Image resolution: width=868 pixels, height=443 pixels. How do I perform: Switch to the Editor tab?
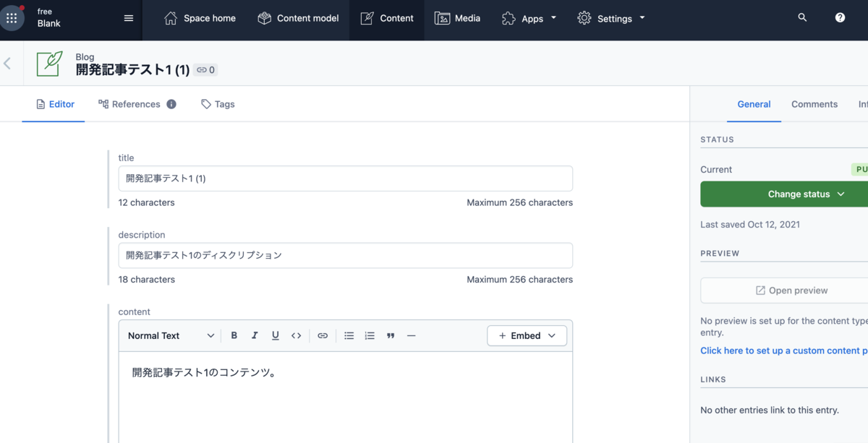coord(55,104)
